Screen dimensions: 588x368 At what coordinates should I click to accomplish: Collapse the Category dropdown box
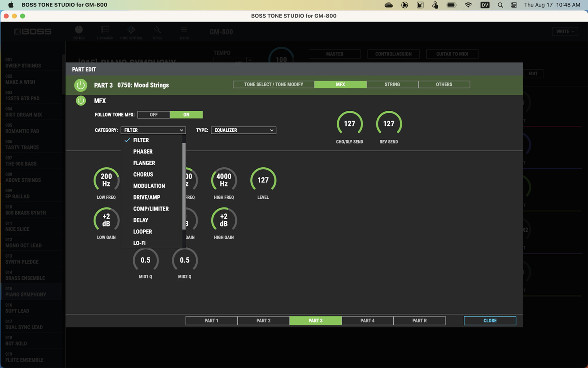[153, 130]
